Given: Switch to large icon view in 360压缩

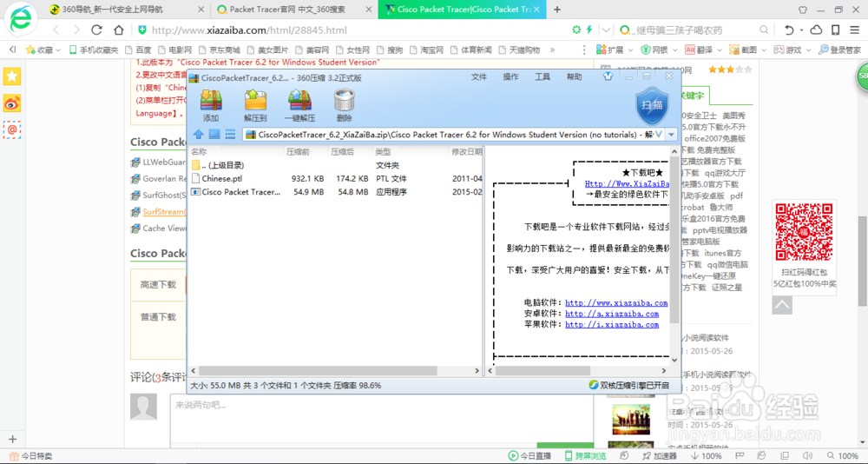Looking at the screenshot, I should (214, 134).
